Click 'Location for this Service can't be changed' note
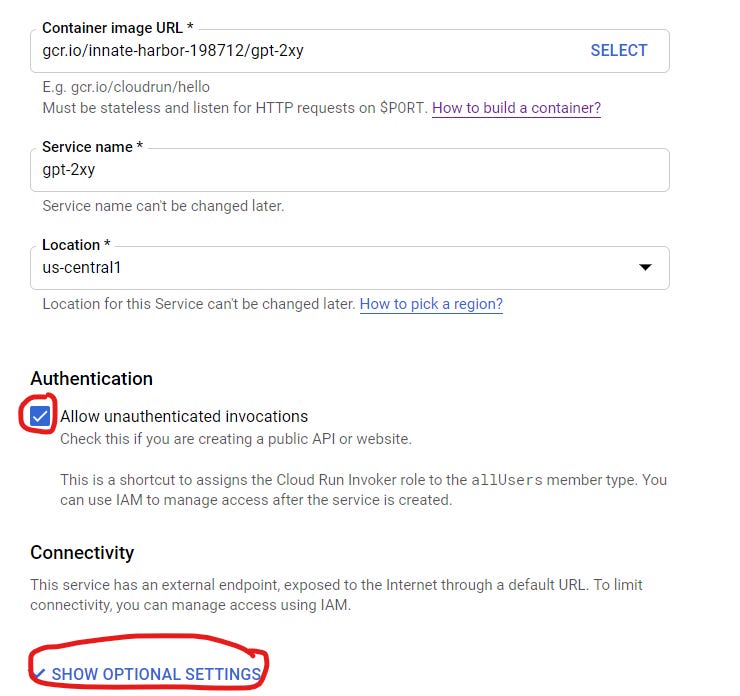Image resolution: width=740 pixels, height=696 pixels. pos(198,304)
